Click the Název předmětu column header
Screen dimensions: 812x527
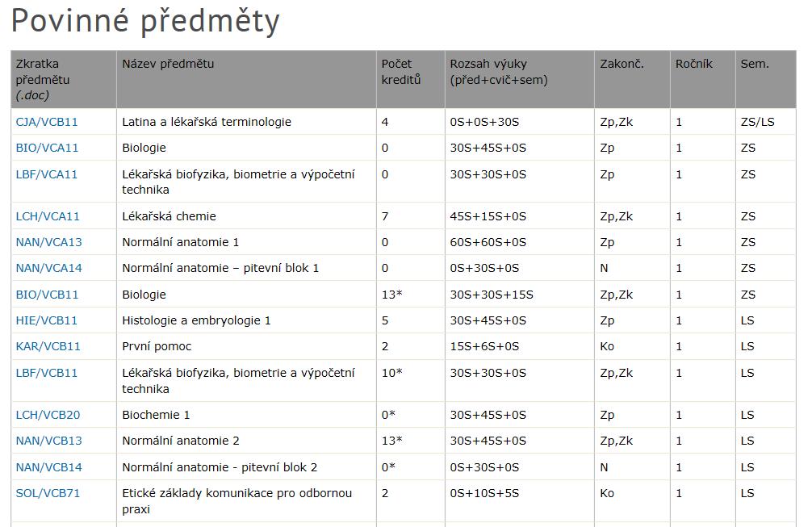click(168, 64)
